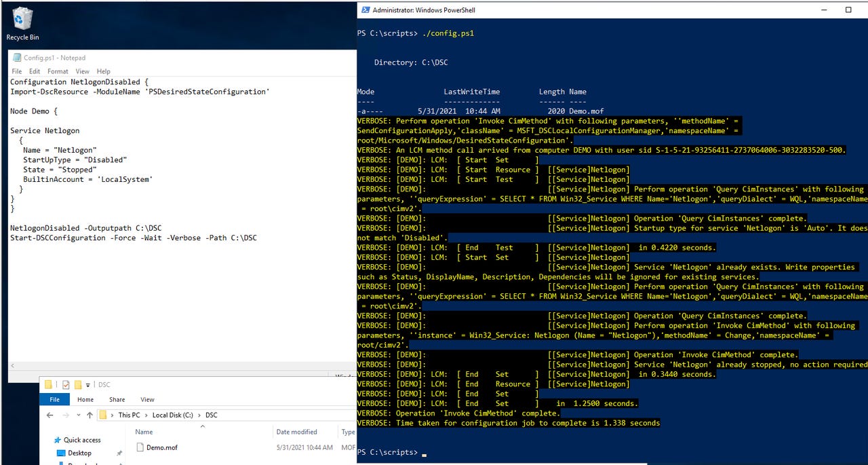Click the Name column header to sort files
This screenshot has height=465, width=868.
tap(164, 432)
